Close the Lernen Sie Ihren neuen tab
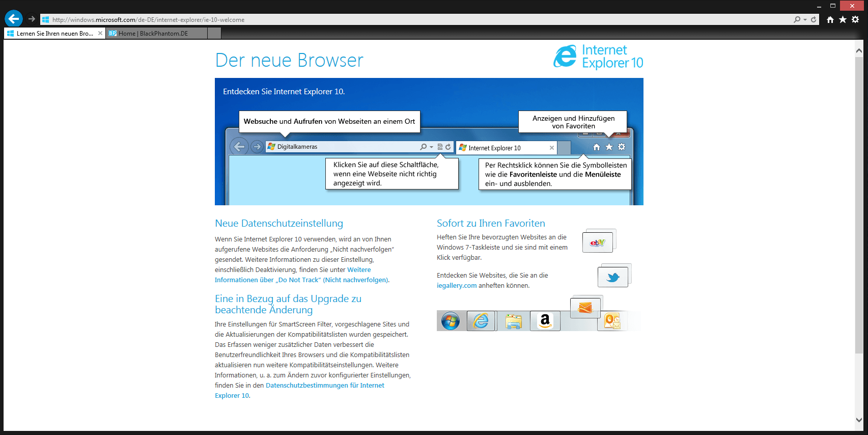The width and height of the screenshot is (868, 435). 100,33
